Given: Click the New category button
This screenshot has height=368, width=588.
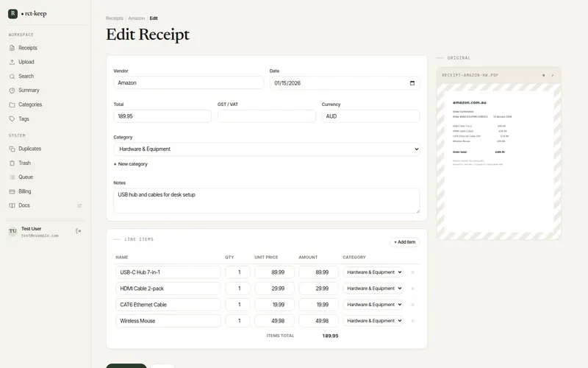Looking at the screenshot, I should click(131, 164).
